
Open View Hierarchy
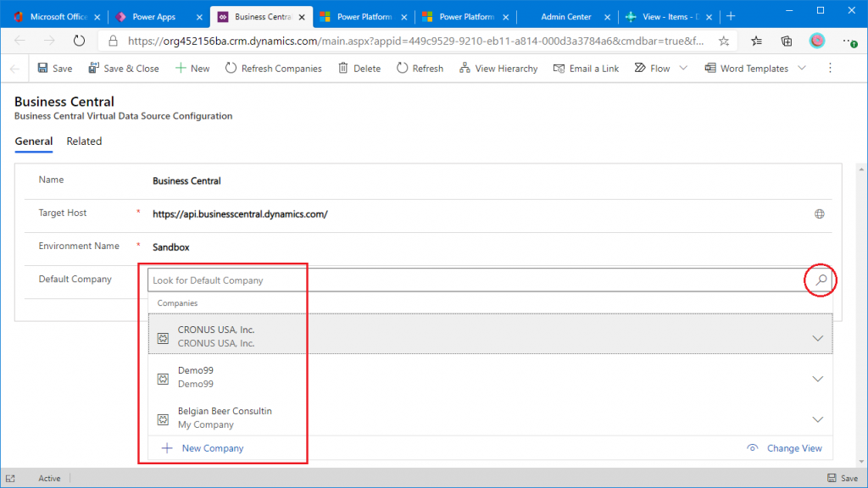(x=498, y=68)
